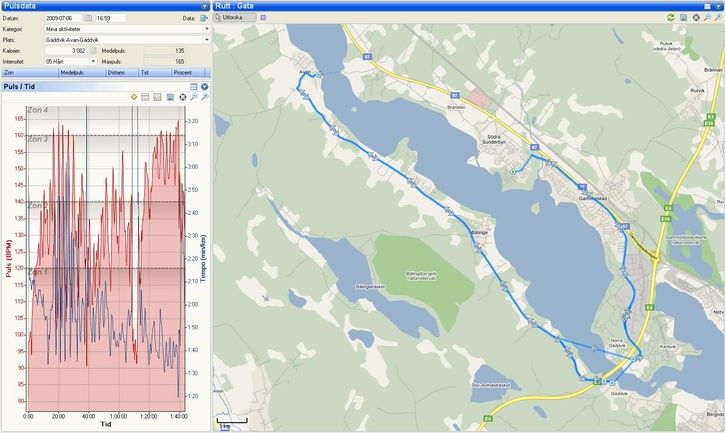725x433 pixels.
Task: Click the Zon 1 label in chart
Action: [x=37, y=272]
